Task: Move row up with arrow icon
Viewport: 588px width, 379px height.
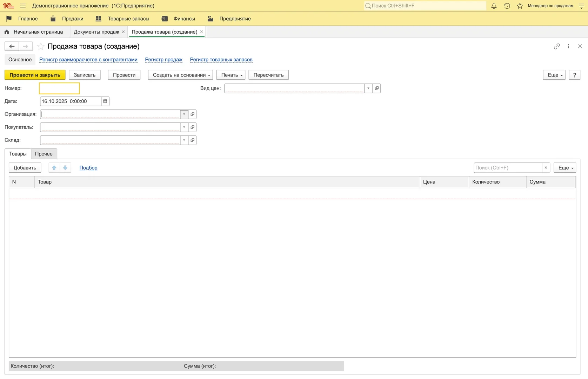Action: click(54, 168)
